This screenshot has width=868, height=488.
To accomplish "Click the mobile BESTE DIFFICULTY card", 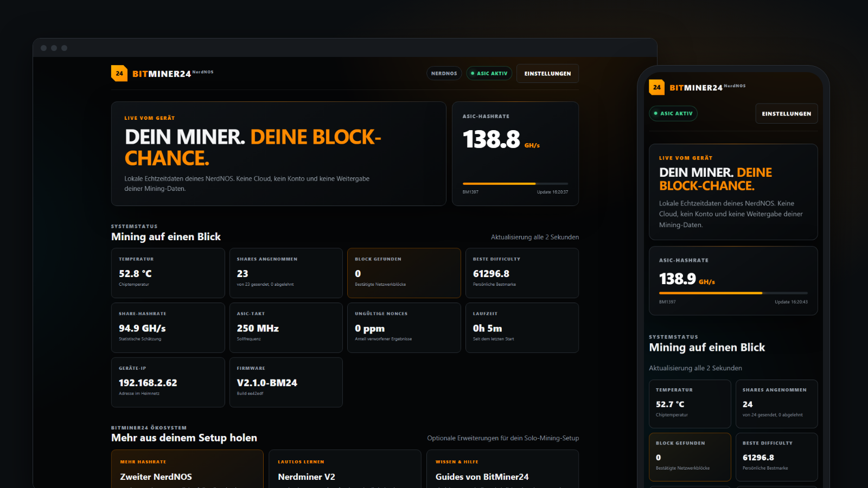I will pos(777,457).
